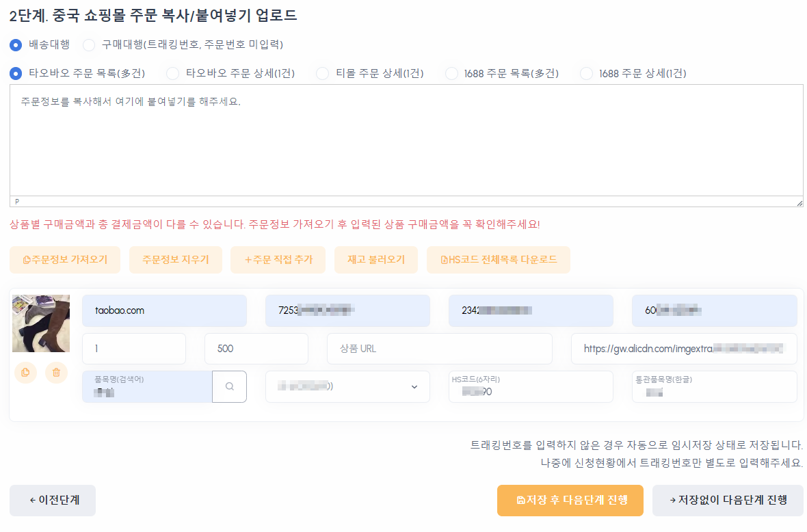
Task: Select the 구매대행 radio option
Action: 88,45
